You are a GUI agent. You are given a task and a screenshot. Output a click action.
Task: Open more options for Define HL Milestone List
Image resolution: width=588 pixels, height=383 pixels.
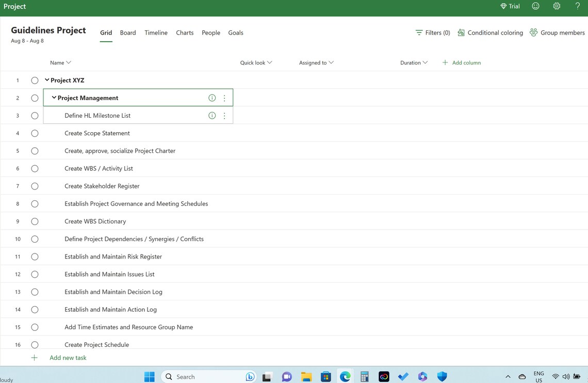[x=224, y=115]
